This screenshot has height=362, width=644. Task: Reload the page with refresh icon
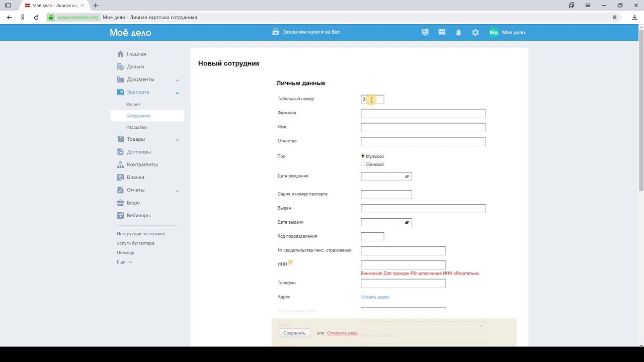pyautogui.click(x=36, y=17)
